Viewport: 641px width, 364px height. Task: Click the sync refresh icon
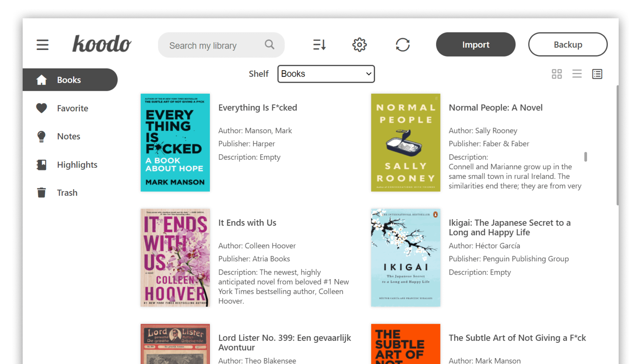[403, 45]
